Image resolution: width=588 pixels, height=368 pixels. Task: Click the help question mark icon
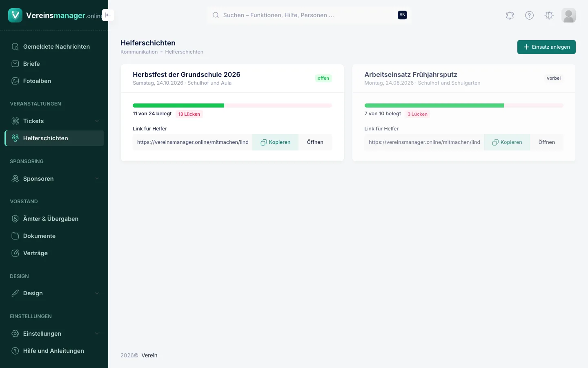529,16
